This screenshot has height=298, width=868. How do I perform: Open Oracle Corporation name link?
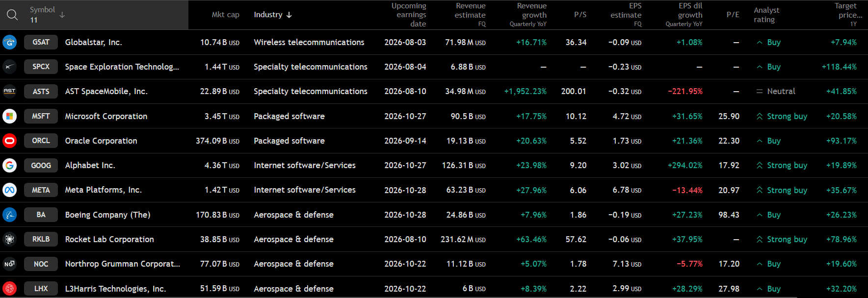[101, 141]
